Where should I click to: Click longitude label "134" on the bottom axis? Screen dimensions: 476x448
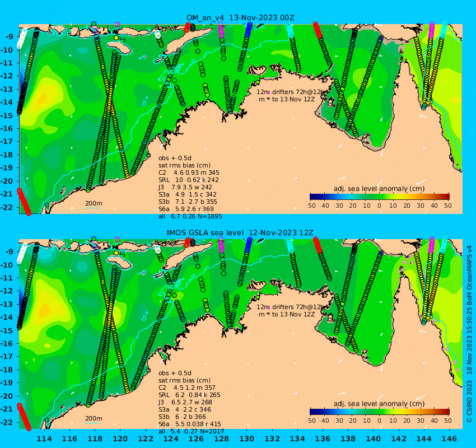297,439
